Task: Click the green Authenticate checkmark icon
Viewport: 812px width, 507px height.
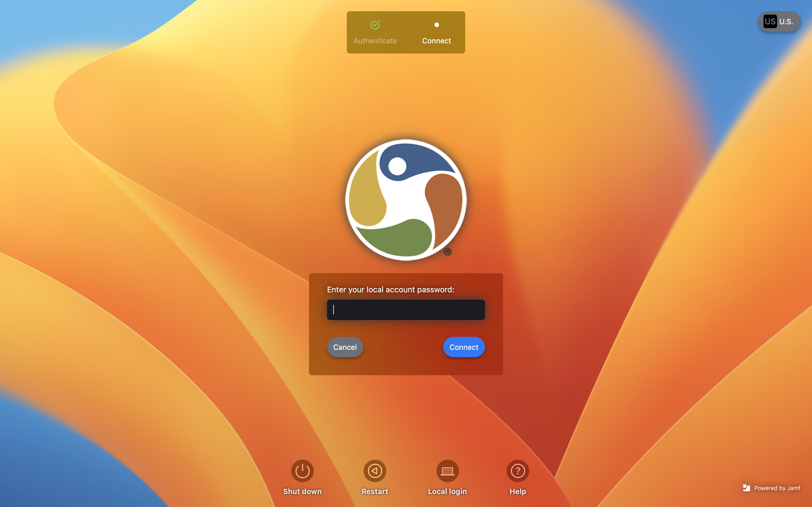Action: pyautogui.click(x=375, y=25)
